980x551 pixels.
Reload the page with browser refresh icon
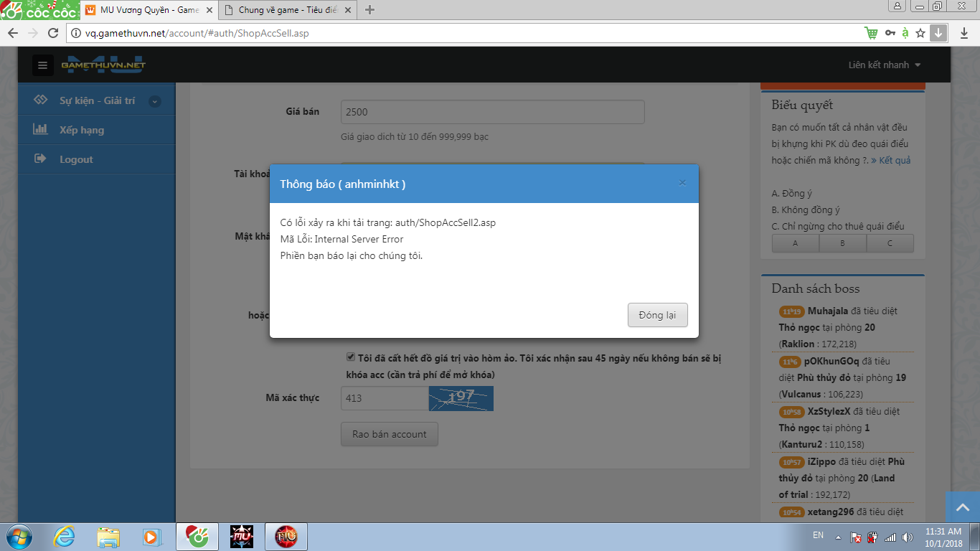click(x=52, y=33)
